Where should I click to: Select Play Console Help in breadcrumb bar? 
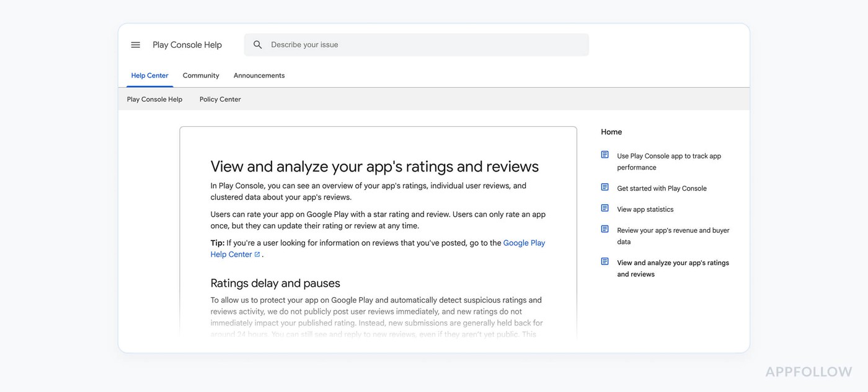tap(154, 99)
